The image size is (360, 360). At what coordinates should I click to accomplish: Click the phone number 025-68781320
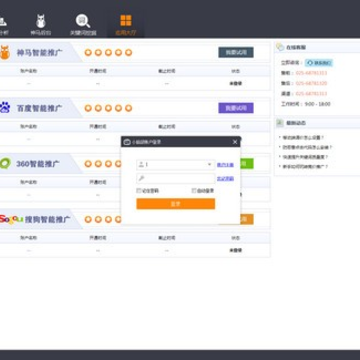click(x=311, y=83)
